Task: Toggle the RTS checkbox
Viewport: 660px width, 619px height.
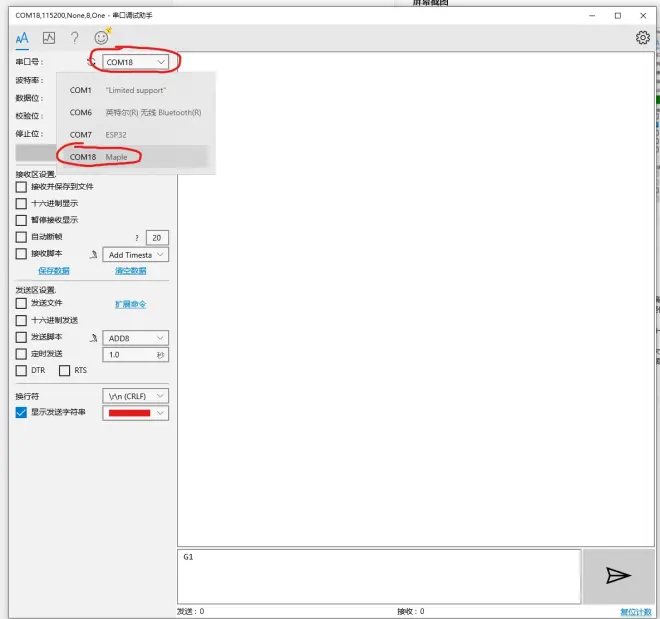Action: 64,371
